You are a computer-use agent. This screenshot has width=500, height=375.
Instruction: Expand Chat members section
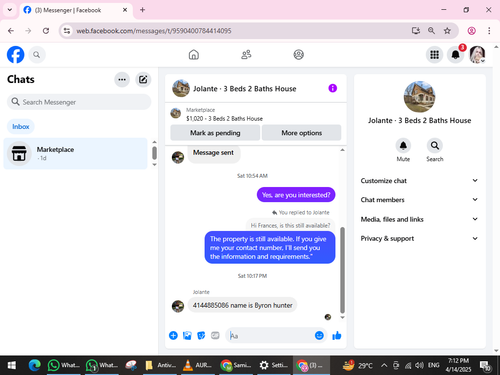419,200
